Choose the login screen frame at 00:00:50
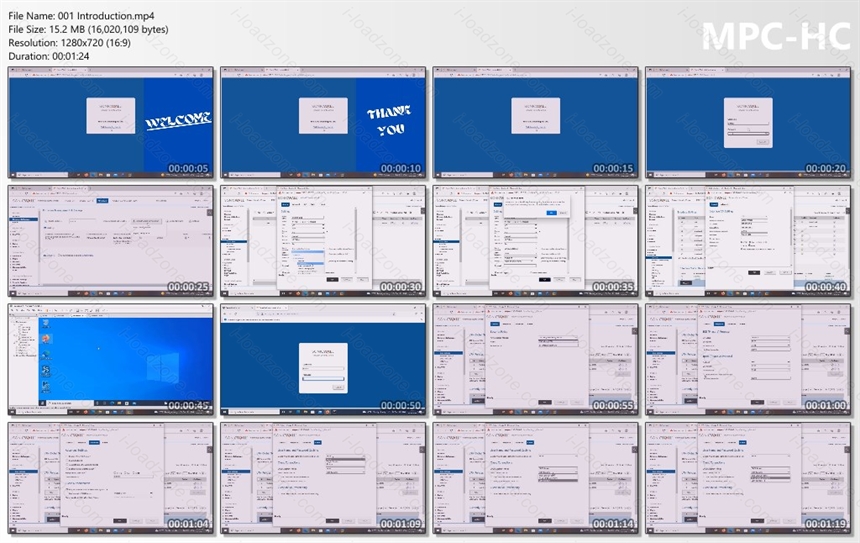 point(323,359)
